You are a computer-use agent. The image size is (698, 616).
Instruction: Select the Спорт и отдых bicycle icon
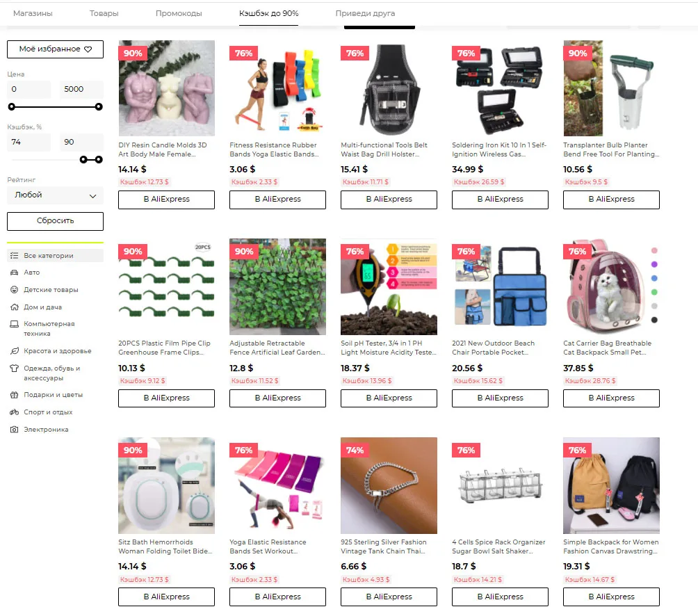click(14, 412)
